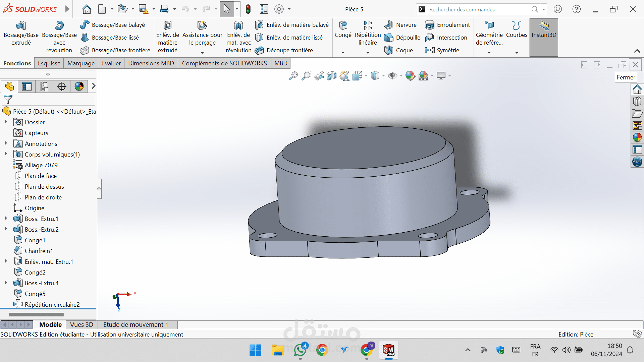Toggle Instant3D mode
This screenshot has width=644, height=362.
pos(544,29)
